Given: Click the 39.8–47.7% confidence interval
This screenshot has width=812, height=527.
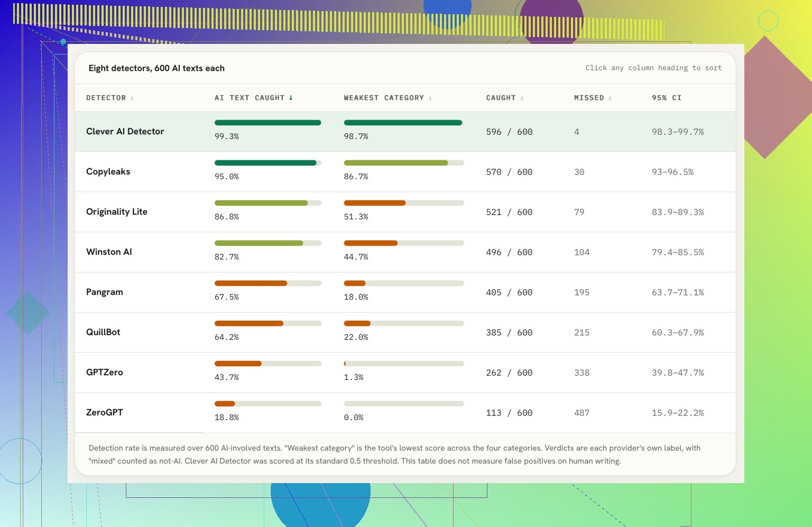Looking at the screenshot, I should click(x=678, y=372).
